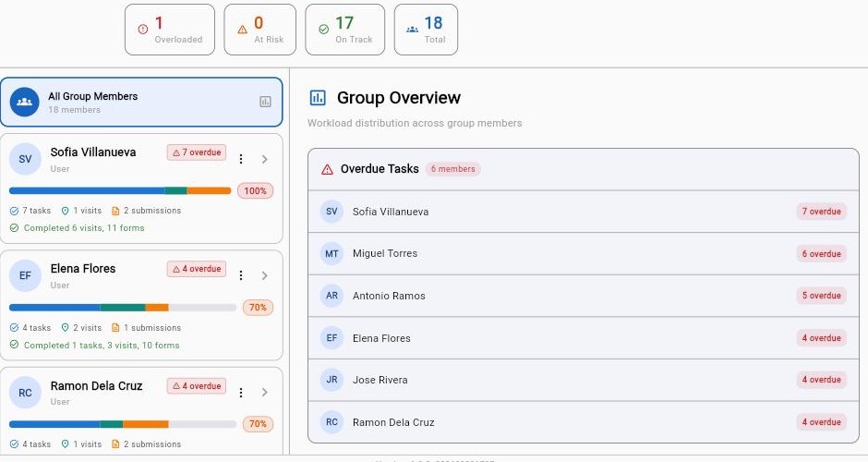Click the 6 members badge
The image size is (868, 462).
[x=452, y=169]
